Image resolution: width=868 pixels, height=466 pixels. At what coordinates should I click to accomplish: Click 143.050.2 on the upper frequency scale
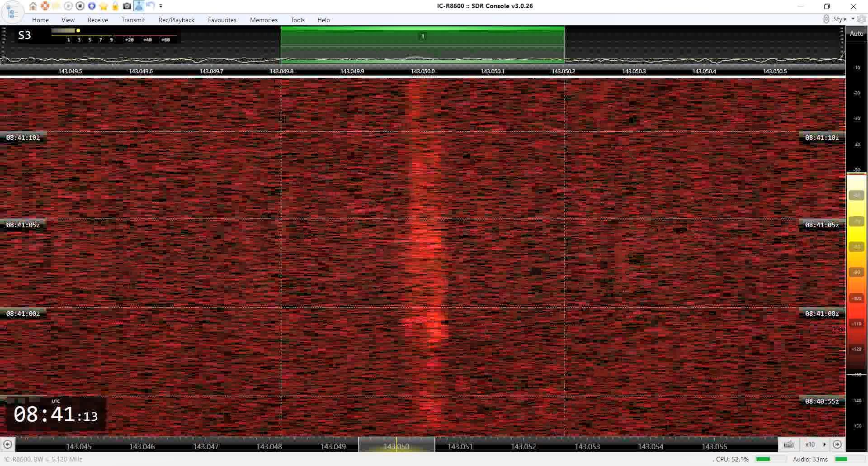(563, 71)
